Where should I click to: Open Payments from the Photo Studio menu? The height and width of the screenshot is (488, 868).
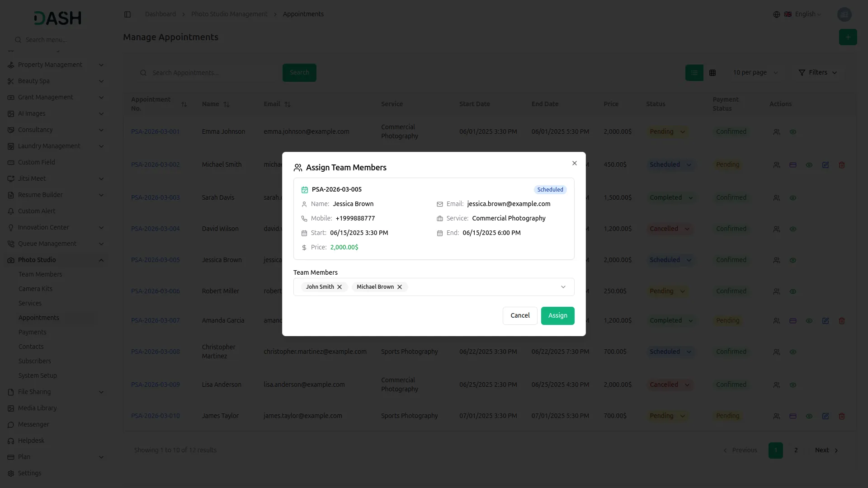[32, 332]
